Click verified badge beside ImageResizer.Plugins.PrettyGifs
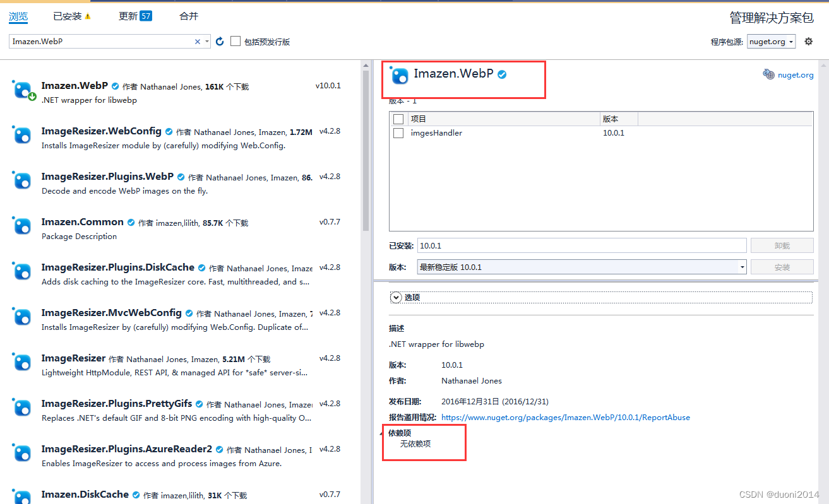Viewport: 829px width, 504px height. pos(199,404)
